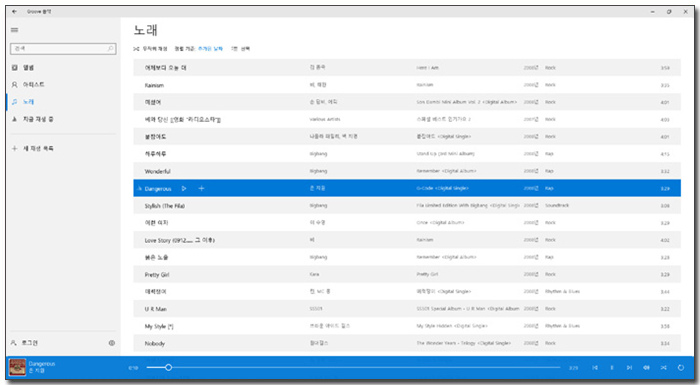This screenshot has height=385, width=700.
Task: Click Bigbang artist in Wonderful row
Action: tap(318, 171)
